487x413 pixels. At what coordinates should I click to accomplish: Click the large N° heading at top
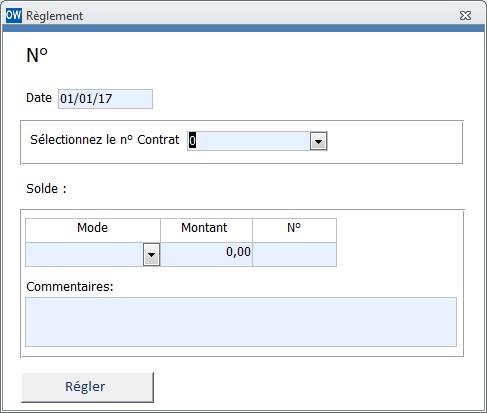click(37, 55)
